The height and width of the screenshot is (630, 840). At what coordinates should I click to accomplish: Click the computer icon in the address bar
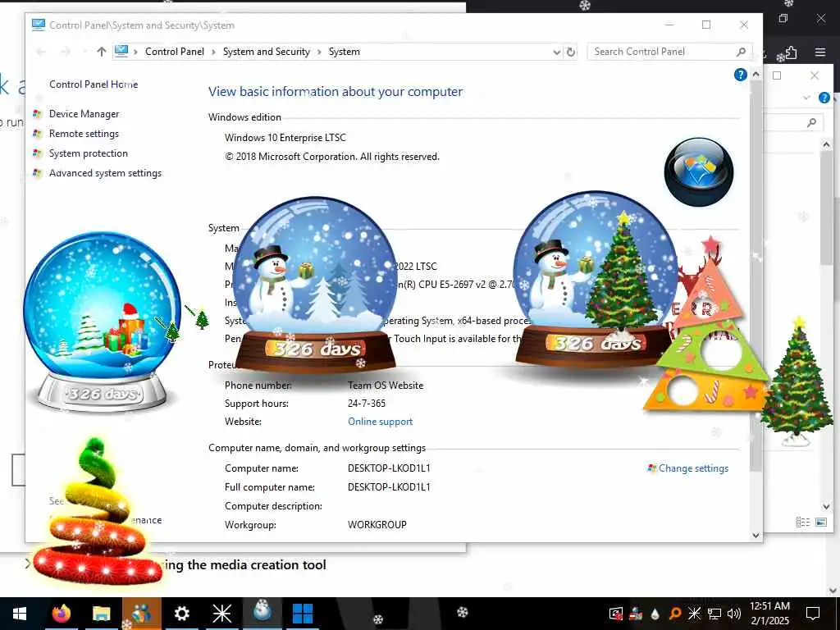tap(121, 51)
